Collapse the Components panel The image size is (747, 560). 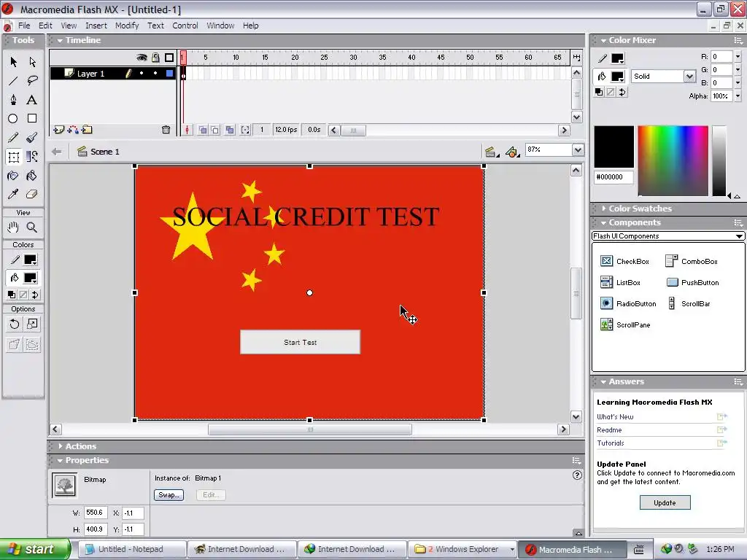(x=603, y=222)
